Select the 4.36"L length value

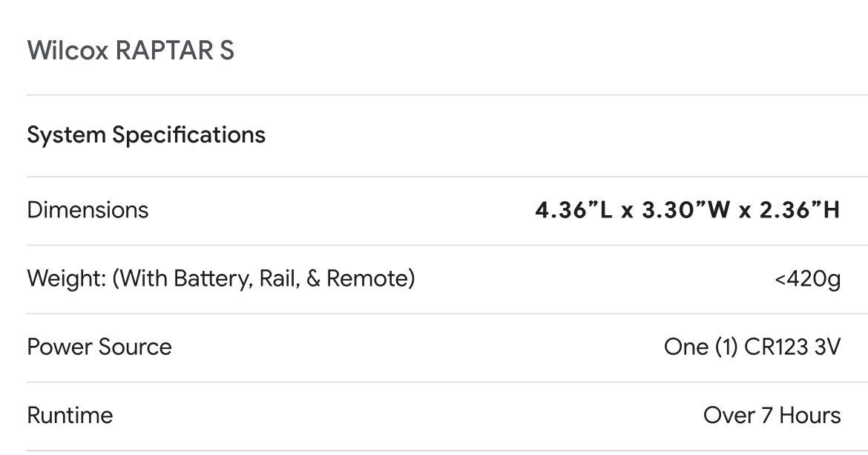pyautogui.click(x=573, y=210)
